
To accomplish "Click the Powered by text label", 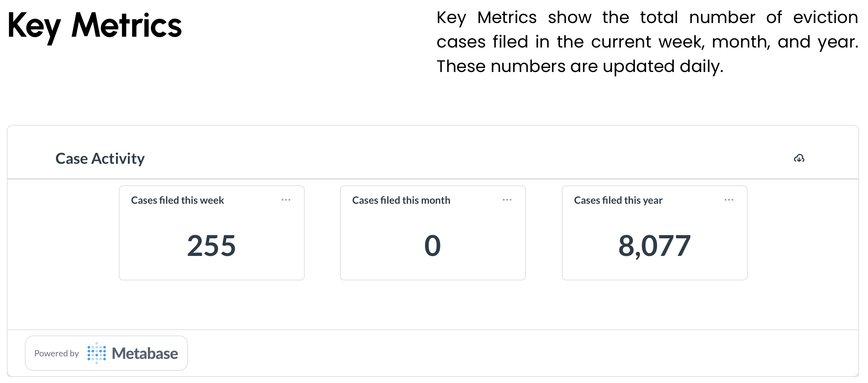I will (x=57, y=353).
